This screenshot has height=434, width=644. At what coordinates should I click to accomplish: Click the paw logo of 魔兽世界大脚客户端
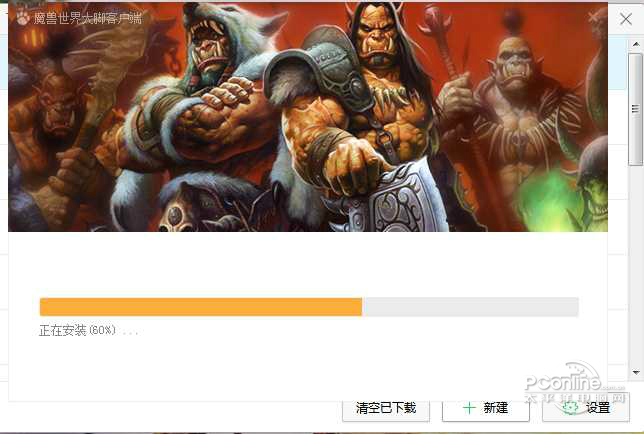pos(23,17)
